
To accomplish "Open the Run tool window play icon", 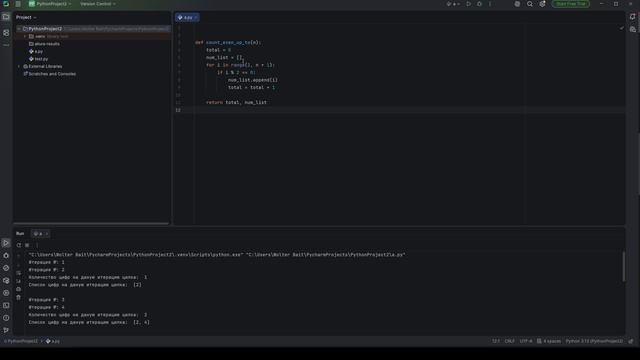I will click(x=6, y=243).
